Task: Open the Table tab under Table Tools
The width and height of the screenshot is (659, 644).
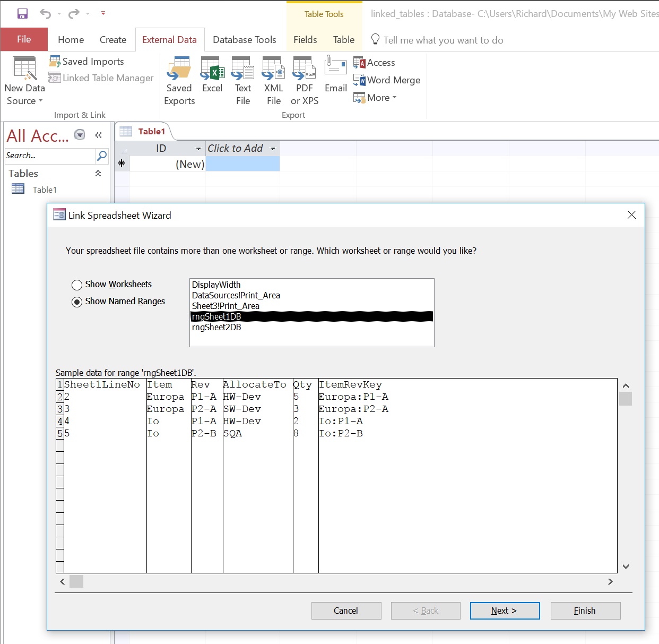Action: tap(344, 40)
